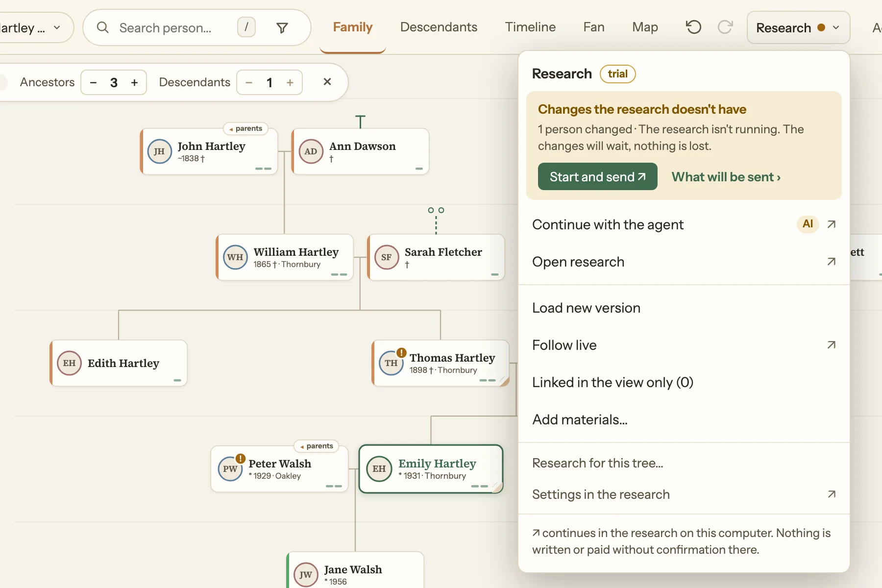Increase ancestors generation count
The height and width of the screenshot is (588, 882).
(x=134, y=82)
